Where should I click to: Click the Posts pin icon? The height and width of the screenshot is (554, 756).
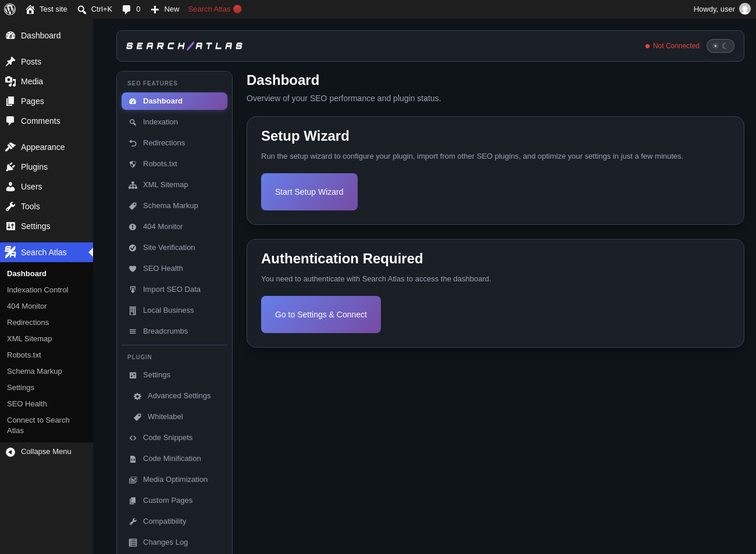[x=10, y=62]
